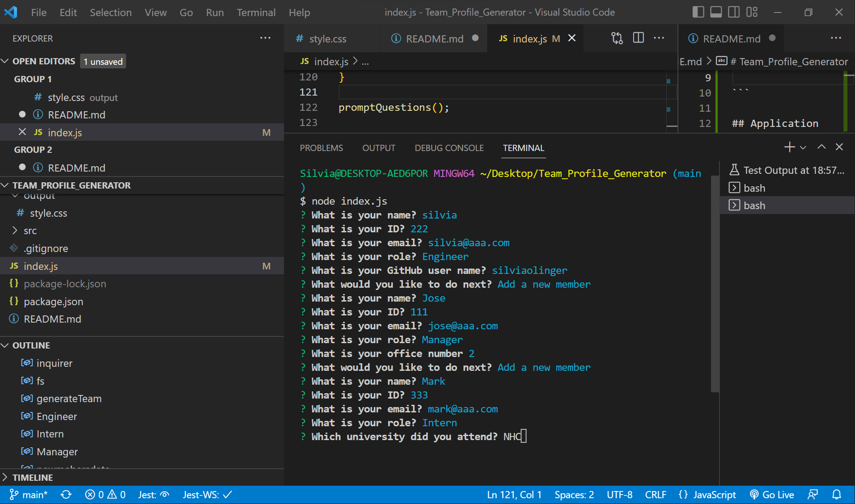This screenshot has height=504, width=855.
Task: Open README.md in the project file tree
Action: click(x=142, y=319)
